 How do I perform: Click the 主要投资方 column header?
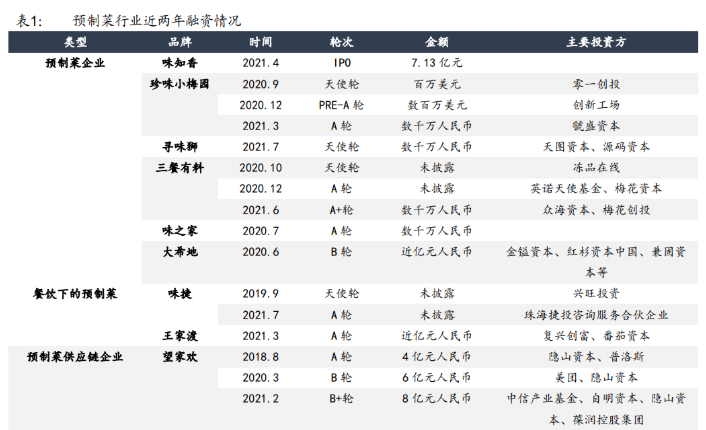pyautogui.click(x=596, y=42)
